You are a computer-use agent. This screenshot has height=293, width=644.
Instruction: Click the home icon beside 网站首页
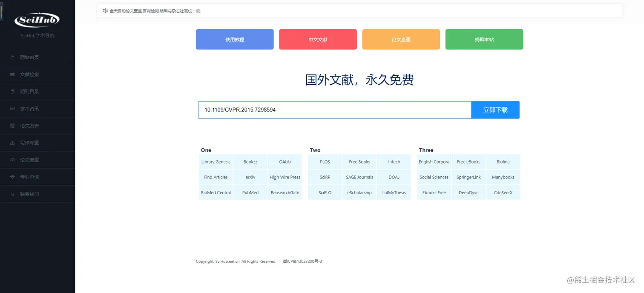12,57
